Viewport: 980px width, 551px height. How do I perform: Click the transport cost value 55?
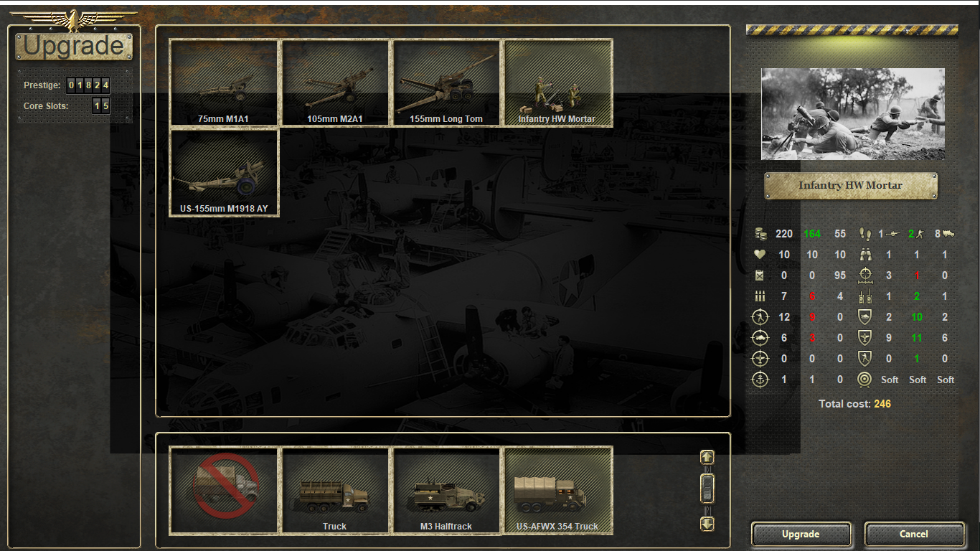coord(840,234)
